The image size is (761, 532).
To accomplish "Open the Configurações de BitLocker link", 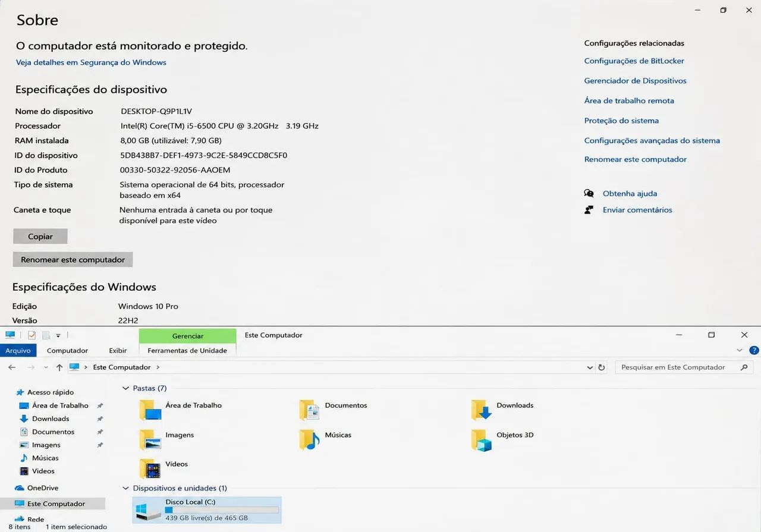I will click(x=634, y=61).
